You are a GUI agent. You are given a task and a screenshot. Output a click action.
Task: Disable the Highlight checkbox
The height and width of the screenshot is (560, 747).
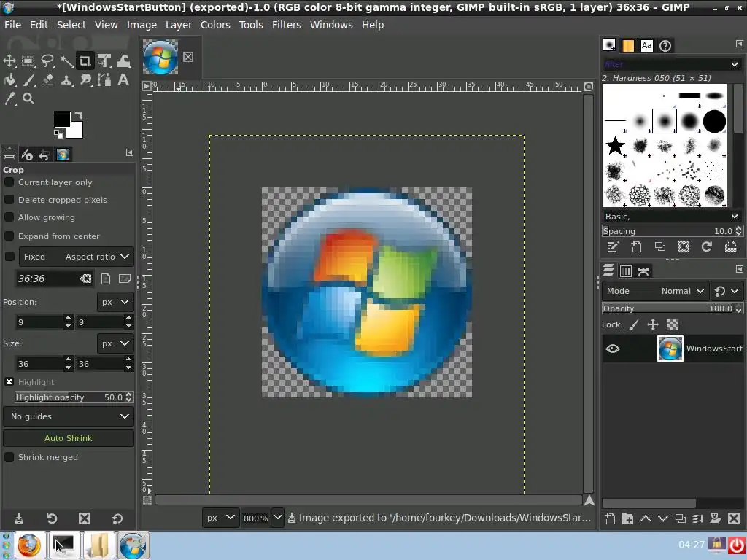(9, 382)
